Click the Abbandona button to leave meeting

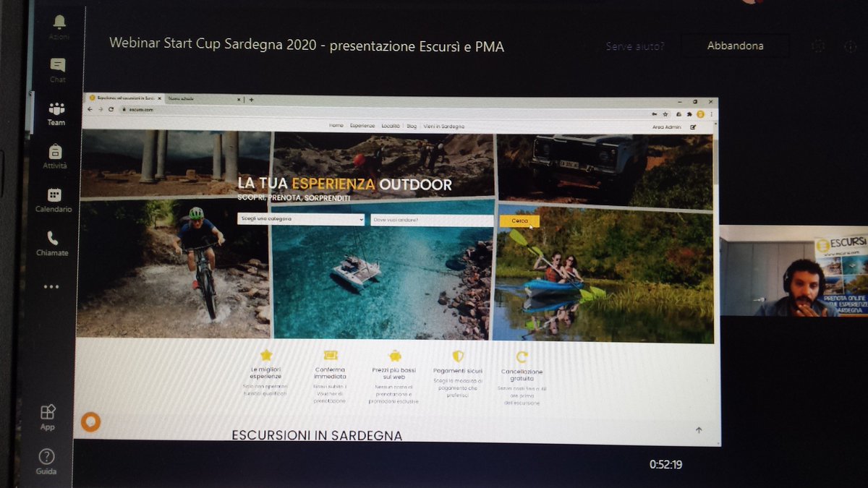[735, 46]
